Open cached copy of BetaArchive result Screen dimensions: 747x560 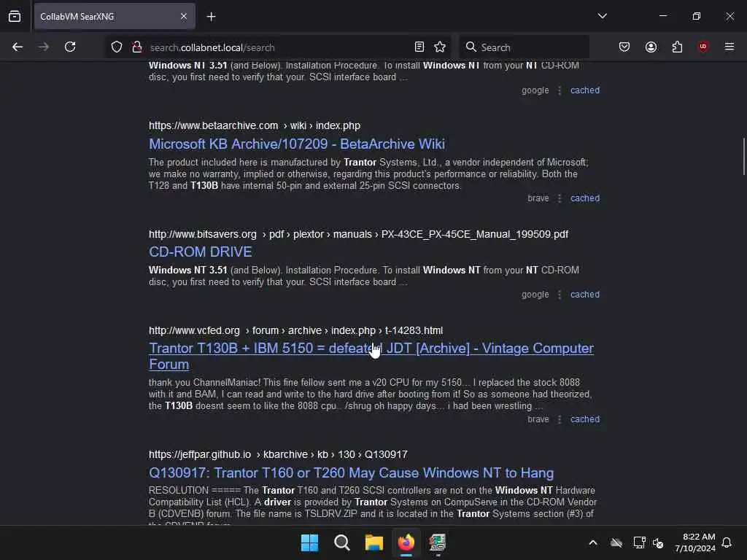tap(585, 198)
